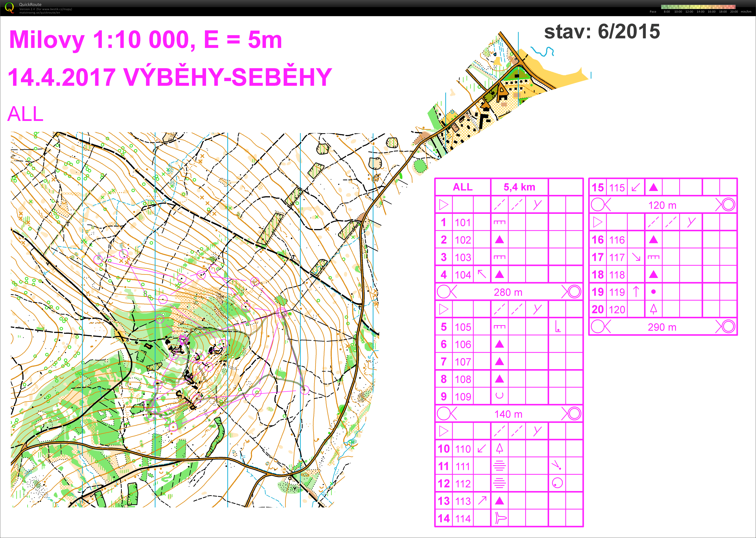Click the boulder dot symbol in row 119
Screen dimensions: 756x538
click(x=653, y=292)
